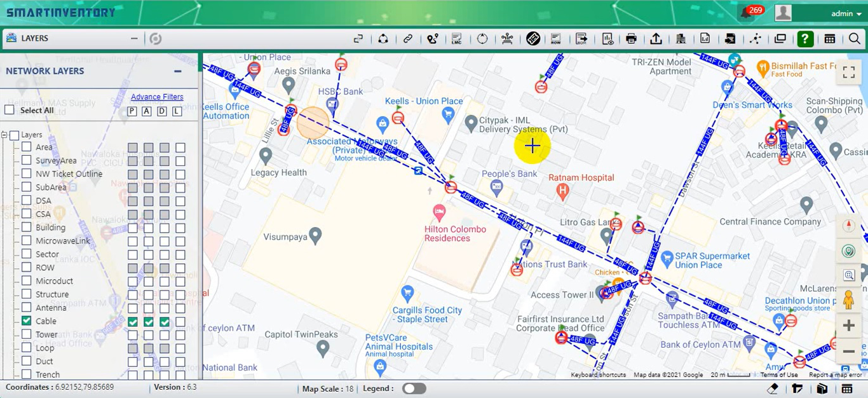Check the Duct layer checkbox

point(27,360)
